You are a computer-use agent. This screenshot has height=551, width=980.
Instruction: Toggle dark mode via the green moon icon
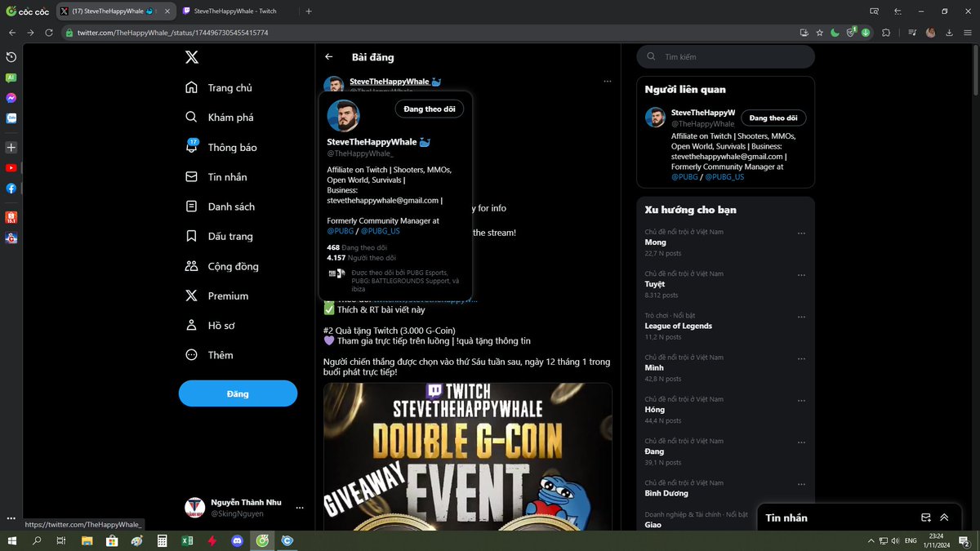point(835,33)
